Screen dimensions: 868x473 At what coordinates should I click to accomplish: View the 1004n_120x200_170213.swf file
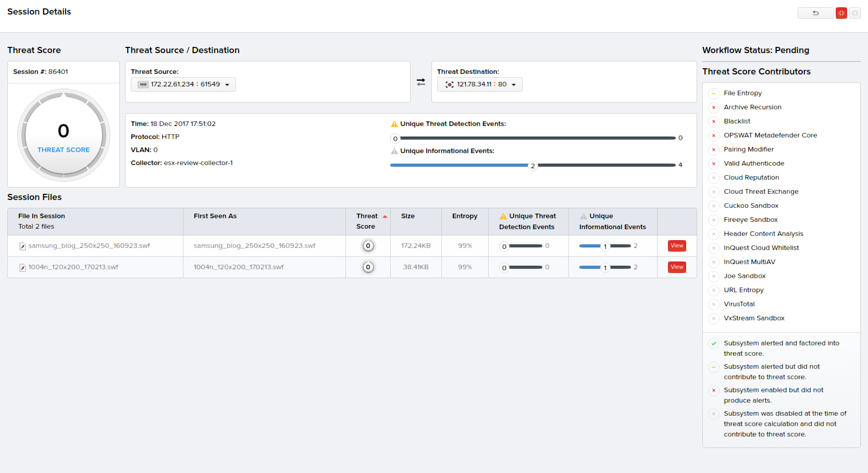(677, 267)
